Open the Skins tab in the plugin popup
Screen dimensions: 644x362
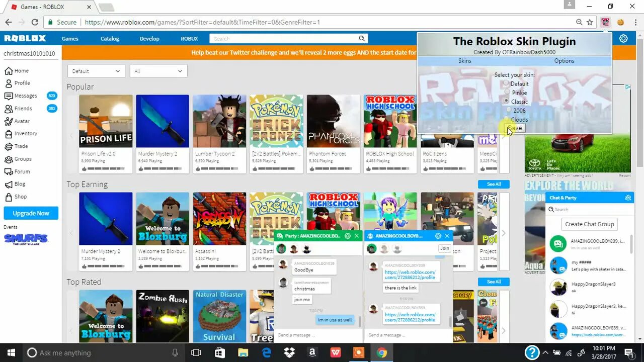click(x=465, y=61)
